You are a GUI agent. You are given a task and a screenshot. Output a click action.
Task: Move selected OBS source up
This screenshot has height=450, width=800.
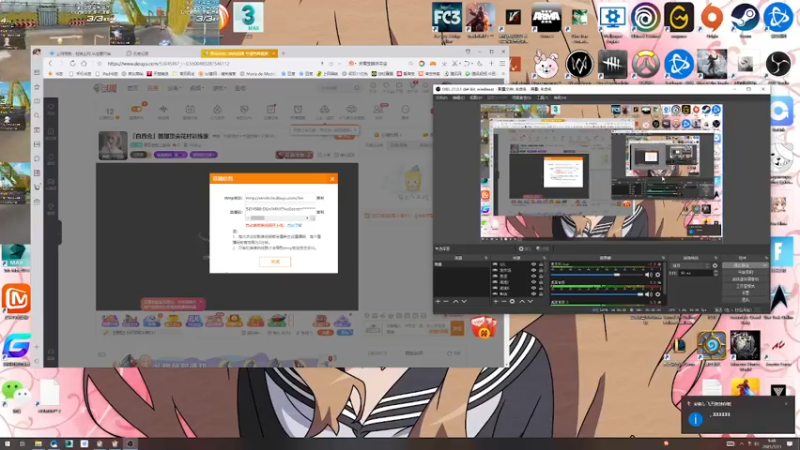(522, 302)
